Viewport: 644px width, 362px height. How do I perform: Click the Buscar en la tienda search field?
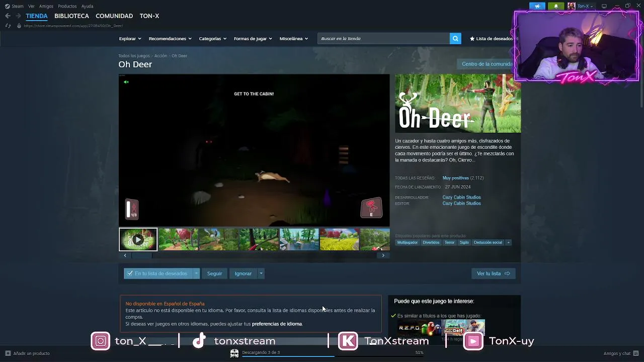point(383,39)
